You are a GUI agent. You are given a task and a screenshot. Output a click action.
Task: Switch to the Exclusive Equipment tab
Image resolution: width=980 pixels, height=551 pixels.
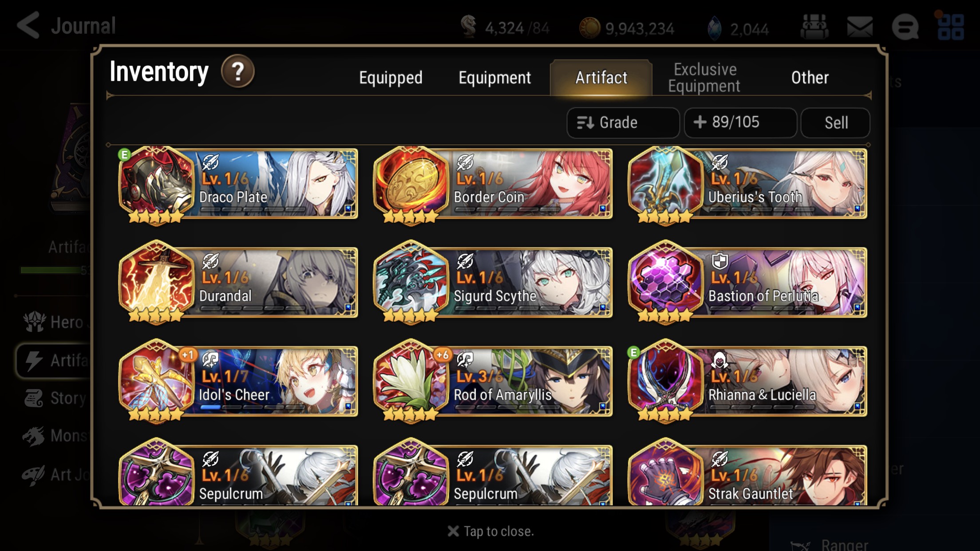[704, 78]
